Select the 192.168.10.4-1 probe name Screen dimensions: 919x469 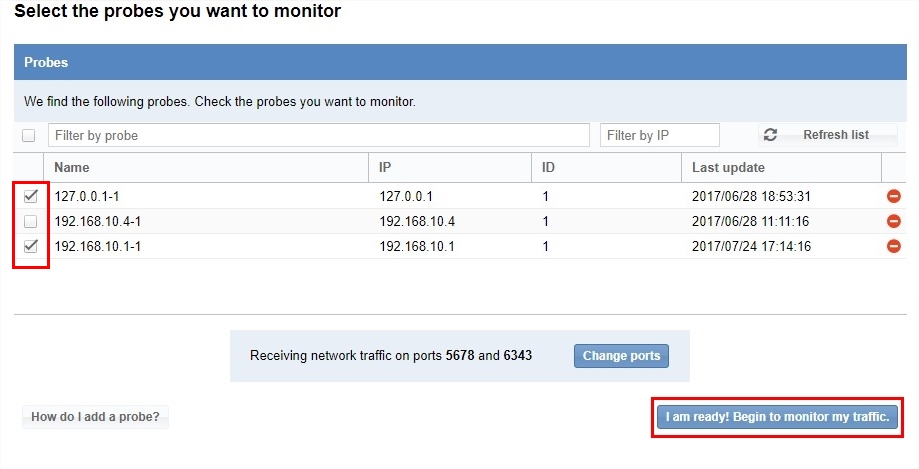point(97,221)
